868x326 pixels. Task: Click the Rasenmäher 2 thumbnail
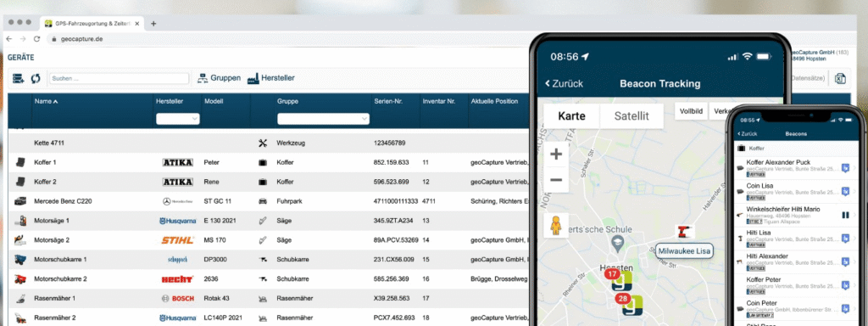coord(20,318)
